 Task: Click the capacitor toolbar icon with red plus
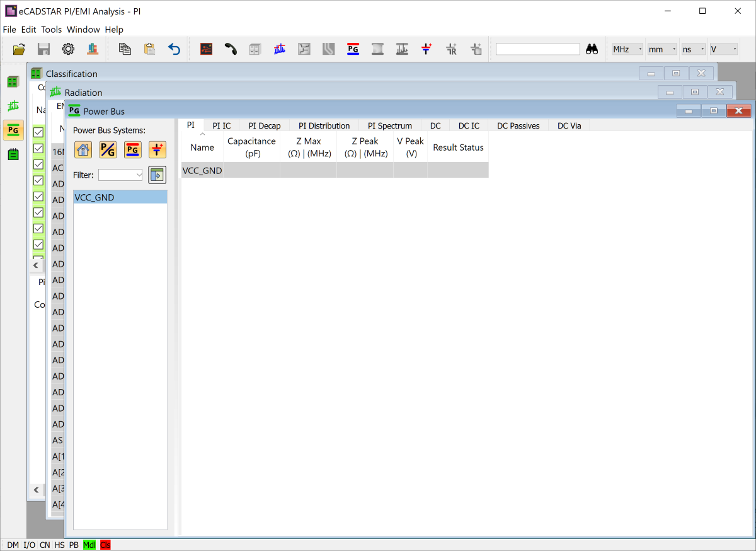(x=427, y=49)
